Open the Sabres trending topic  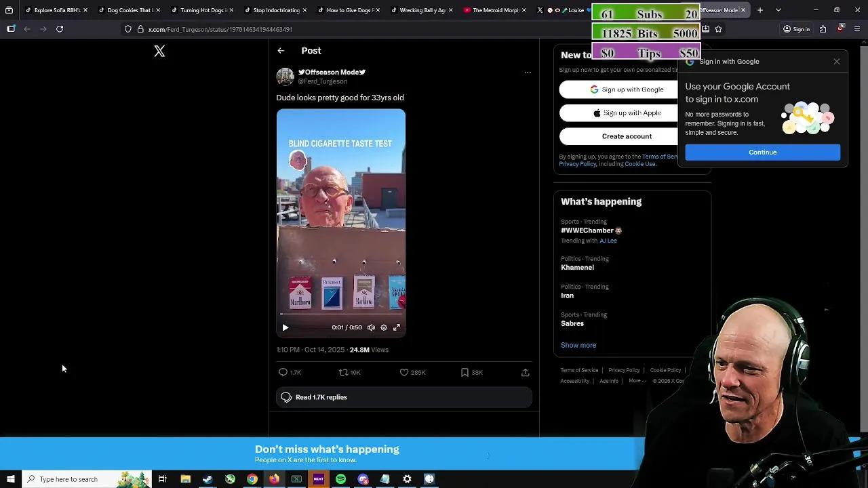click(572, 323)
